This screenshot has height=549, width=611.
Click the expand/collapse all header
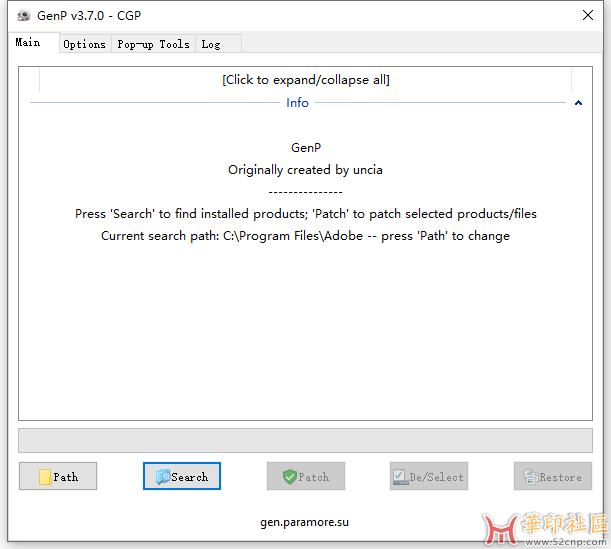(x=306, y=79)
